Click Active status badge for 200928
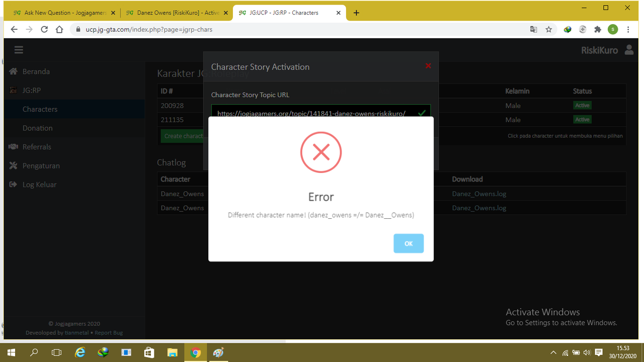 tap(582, 106)
